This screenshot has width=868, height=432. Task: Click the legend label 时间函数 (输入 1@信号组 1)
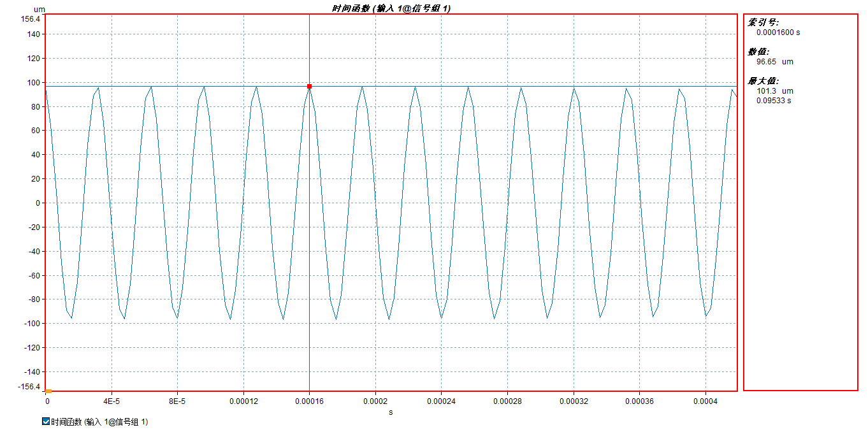pos(99,422)
